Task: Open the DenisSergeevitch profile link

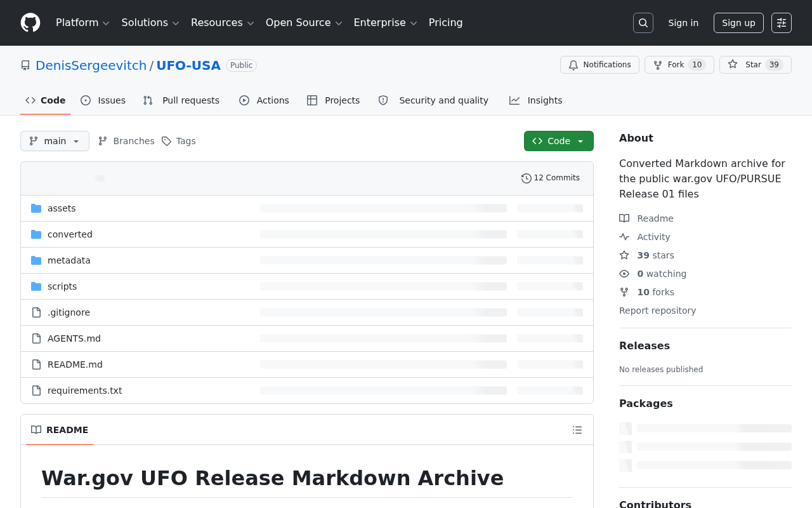Action: pyautogui.click(x=91, y=65)
